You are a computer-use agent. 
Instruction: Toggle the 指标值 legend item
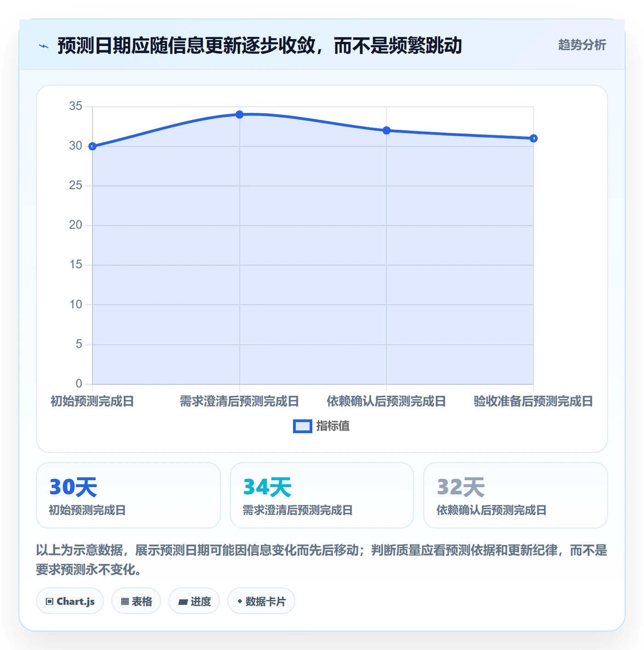tap(321, 426)
